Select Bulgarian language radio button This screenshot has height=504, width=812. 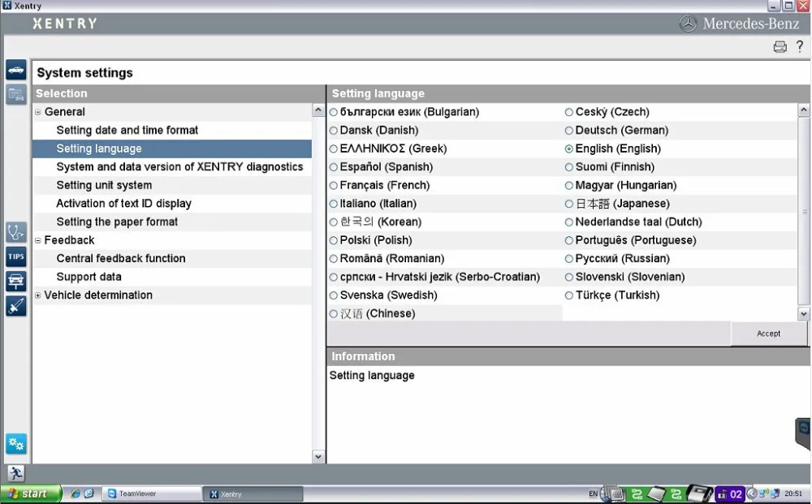point(334,112)
